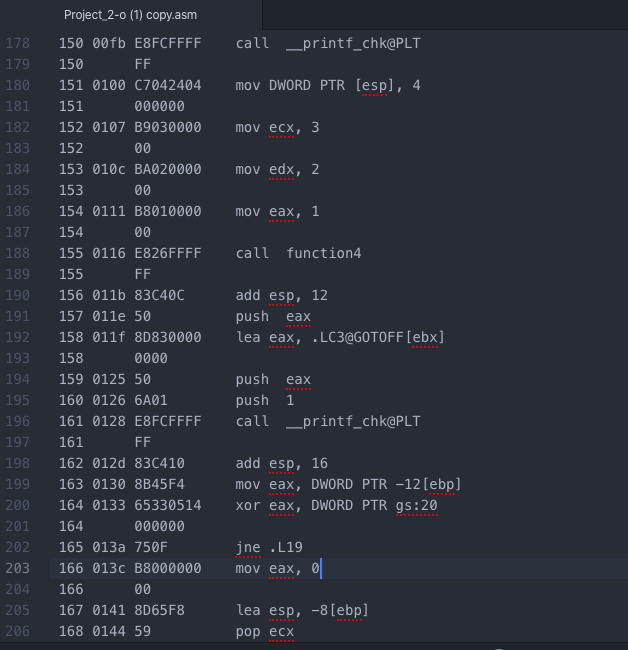Click hex bytes '750F' on line 202
This screenshot has height=650, width=628.
pos(151,547)
